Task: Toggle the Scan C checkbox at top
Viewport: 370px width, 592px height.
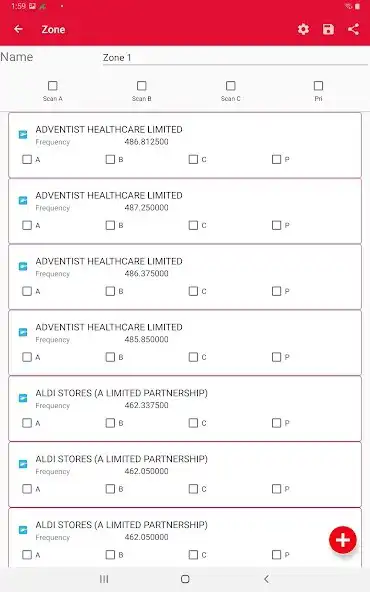Action: pyautogui.click(x=231, y=86)
